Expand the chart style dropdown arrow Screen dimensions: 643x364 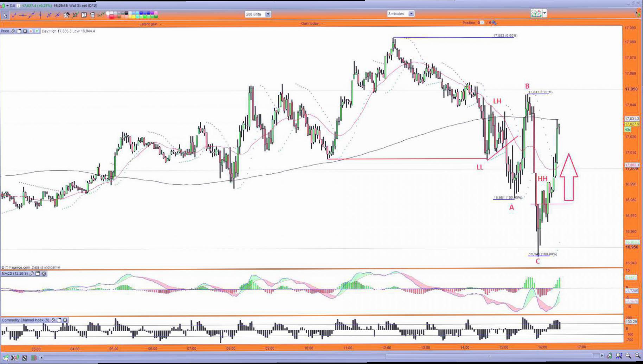tap(545, 13)
